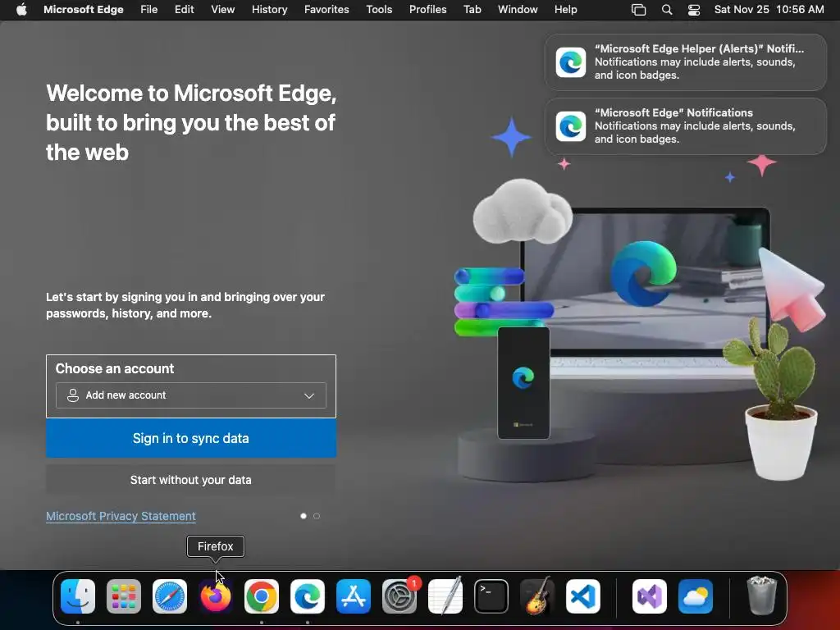Open the Apple menu
This screenshot has height=630, width=840.
click(21, 9)
